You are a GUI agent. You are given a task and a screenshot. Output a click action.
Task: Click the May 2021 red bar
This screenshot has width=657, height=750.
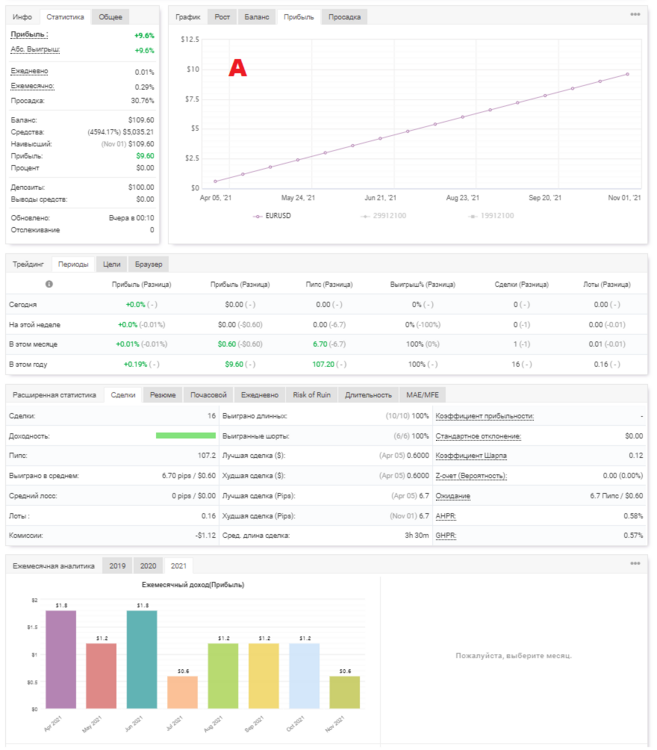pyautogui.click(x=101, y=676)
